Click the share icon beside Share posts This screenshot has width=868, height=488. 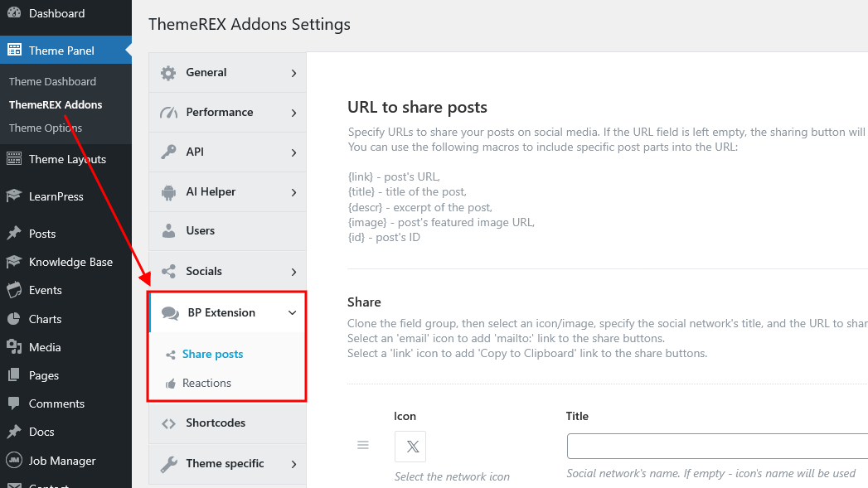point(171,355)
